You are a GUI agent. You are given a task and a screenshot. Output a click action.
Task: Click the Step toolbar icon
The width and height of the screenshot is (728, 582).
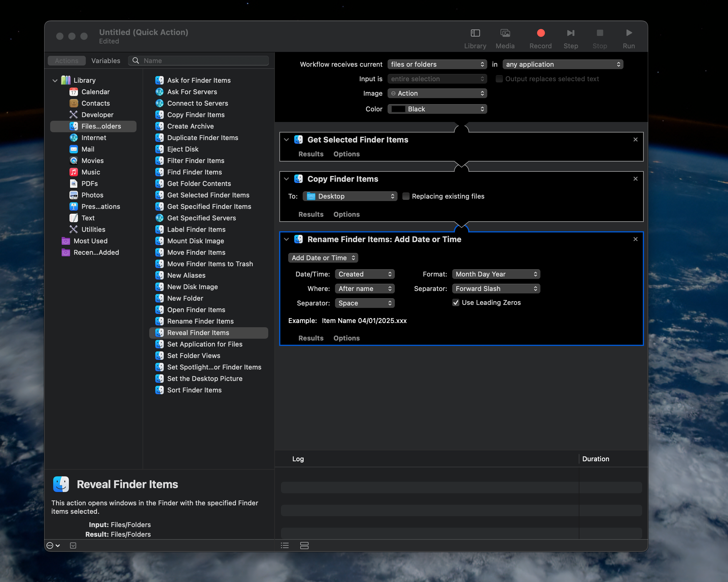pos(570,33)
